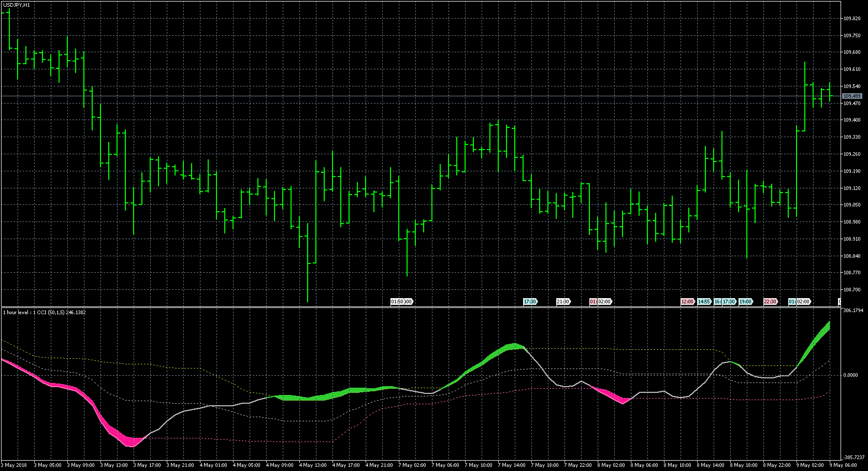Click the 0.0000 level on CCI scale
868x471 pixels.
(850, 375)
